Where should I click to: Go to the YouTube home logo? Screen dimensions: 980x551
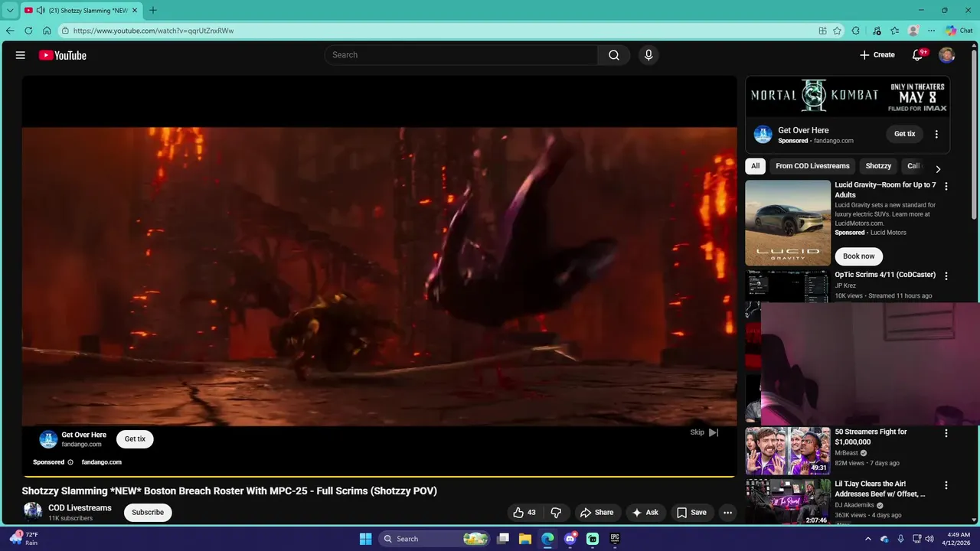click(63, 55)
